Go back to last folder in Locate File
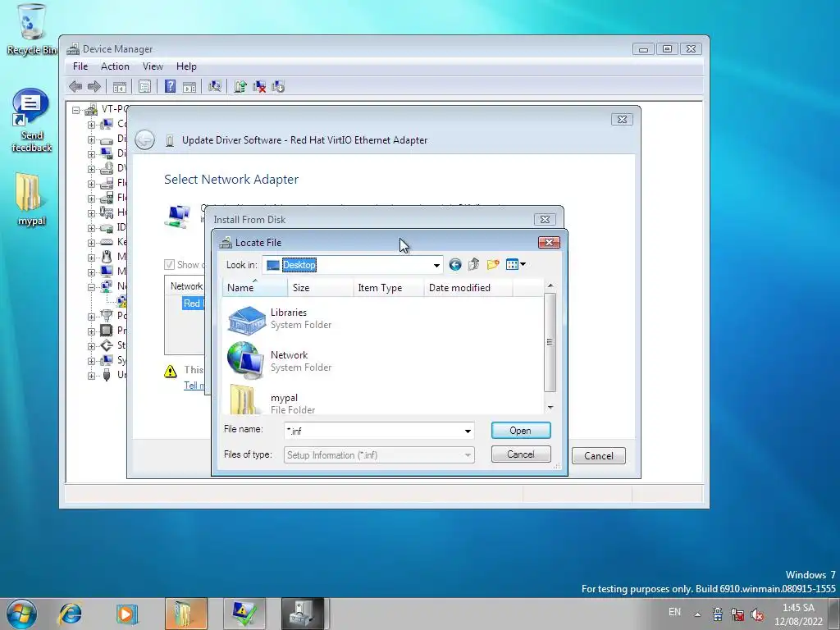 pyautogui.click(x=454, y=265)
